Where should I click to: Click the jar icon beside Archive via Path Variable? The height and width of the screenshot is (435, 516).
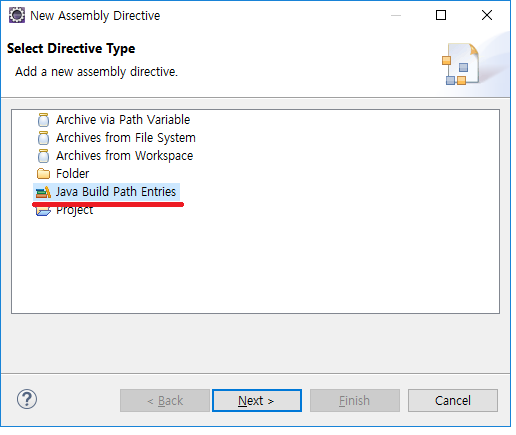tap(43, 120)
